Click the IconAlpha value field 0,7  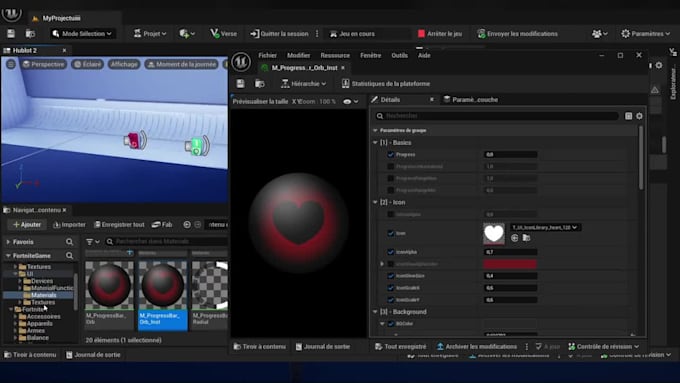click(510, 252)
